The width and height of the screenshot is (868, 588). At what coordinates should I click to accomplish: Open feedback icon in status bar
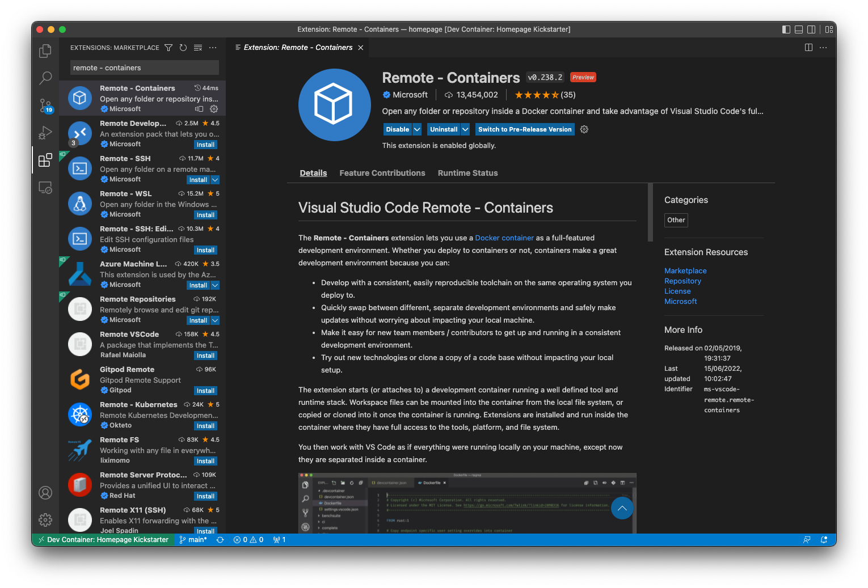click(x=807, y=540)
